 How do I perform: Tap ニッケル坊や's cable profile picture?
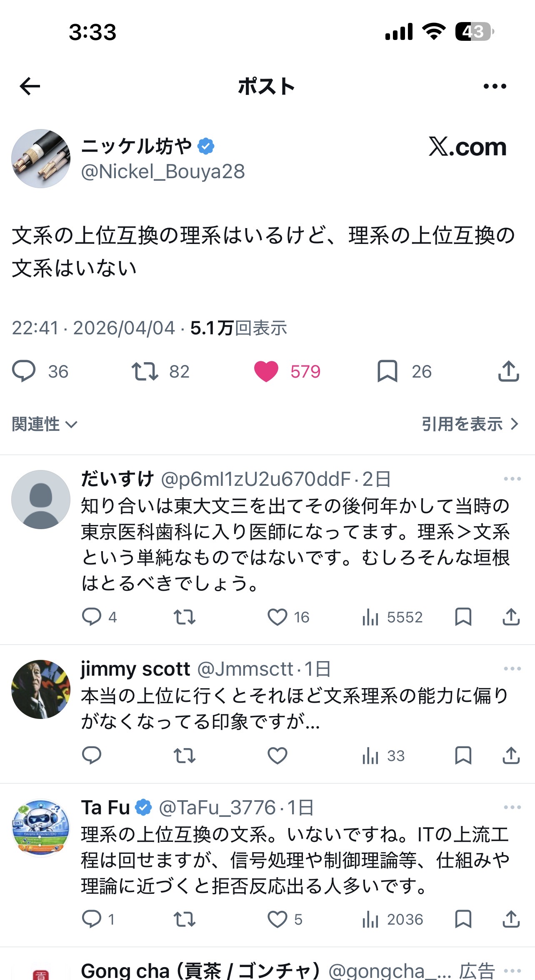pos(41,158)
